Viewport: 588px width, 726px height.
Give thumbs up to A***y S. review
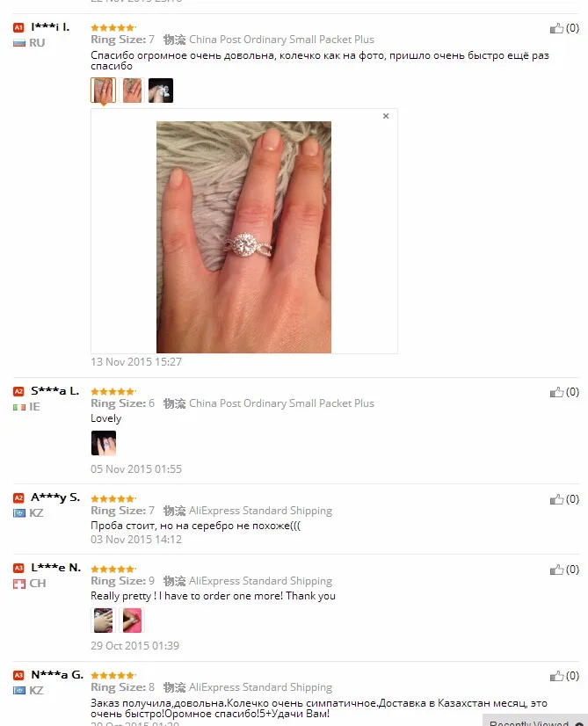coord(556,499)
